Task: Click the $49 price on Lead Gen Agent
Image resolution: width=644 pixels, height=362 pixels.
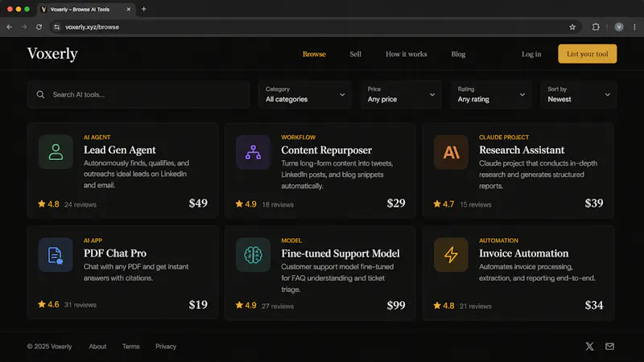Action: tap(198, 204)
